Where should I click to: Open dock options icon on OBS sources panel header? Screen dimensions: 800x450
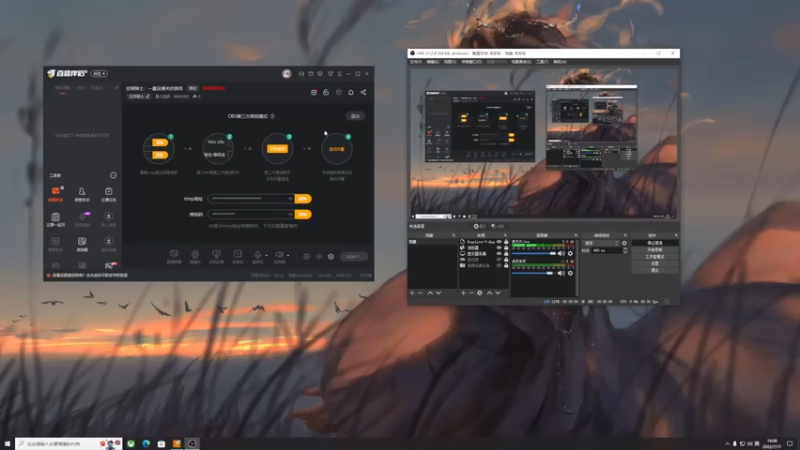[506, 236]
